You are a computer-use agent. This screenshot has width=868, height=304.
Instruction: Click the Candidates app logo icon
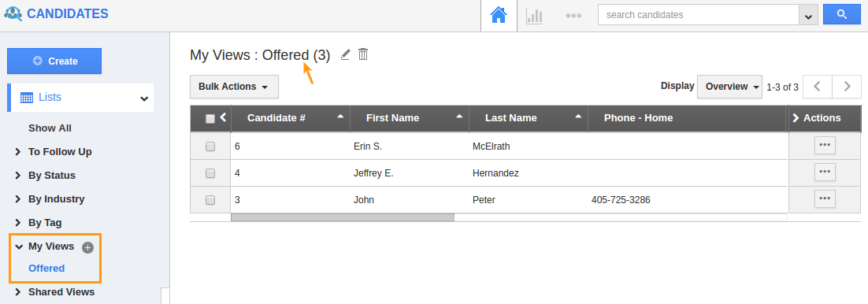click(13, 14)
